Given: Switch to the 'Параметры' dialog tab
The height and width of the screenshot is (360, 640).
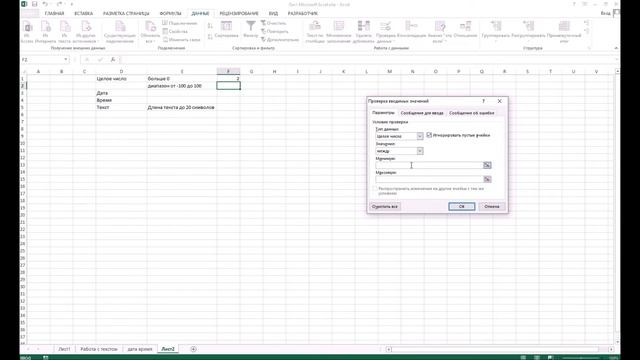Looking at the screenshot, I should pos(383,113).
